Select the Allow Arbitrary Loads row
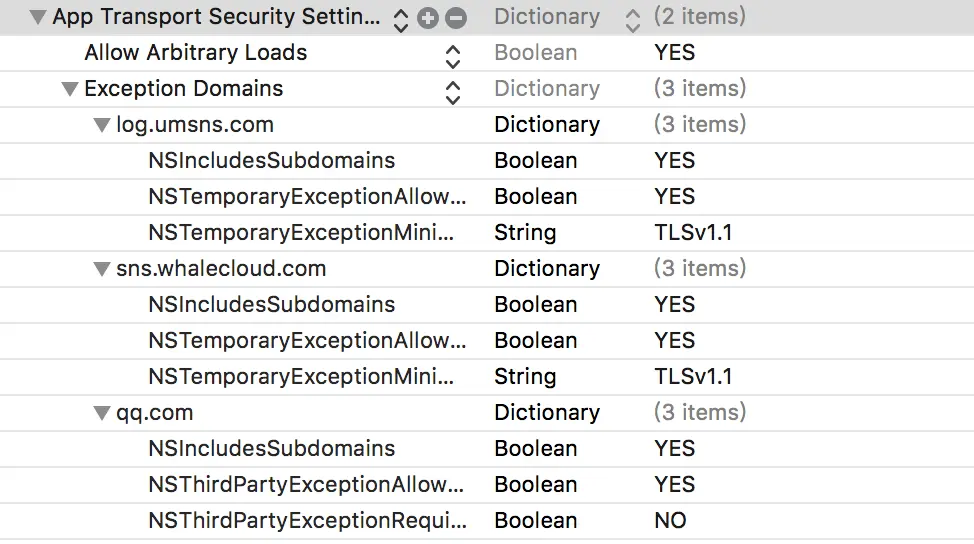The height and width of the screenshot is (544, 974). pyautogui.click(x=196, y=53)
